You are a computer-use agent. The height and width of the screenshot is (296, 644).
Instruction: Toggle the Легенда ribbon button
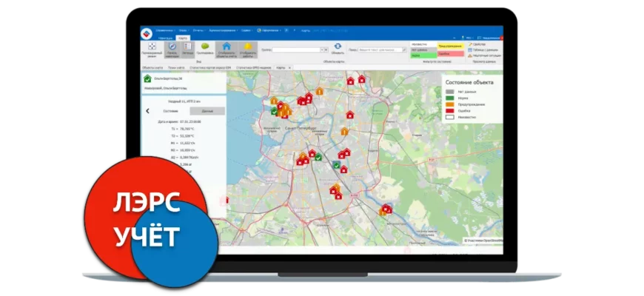[x=188, y=50]
